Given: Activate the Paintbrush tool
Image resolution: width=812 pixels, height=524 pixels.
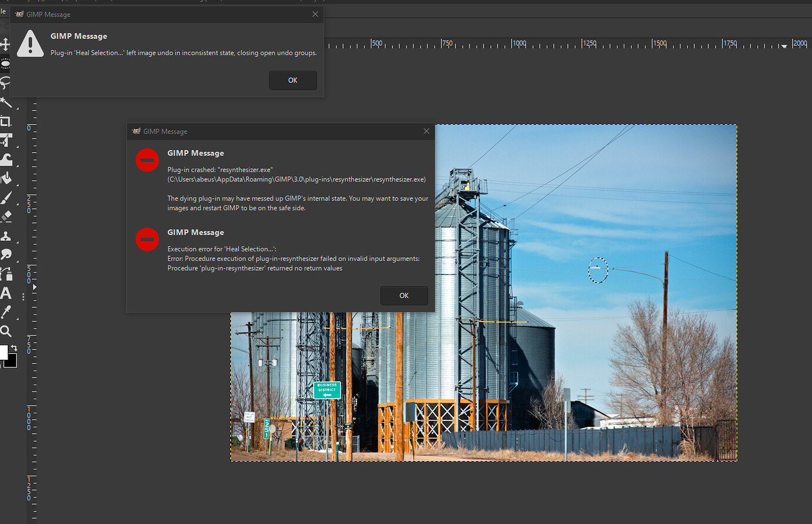Looking at the screenshot, I should tap(6, 197).
